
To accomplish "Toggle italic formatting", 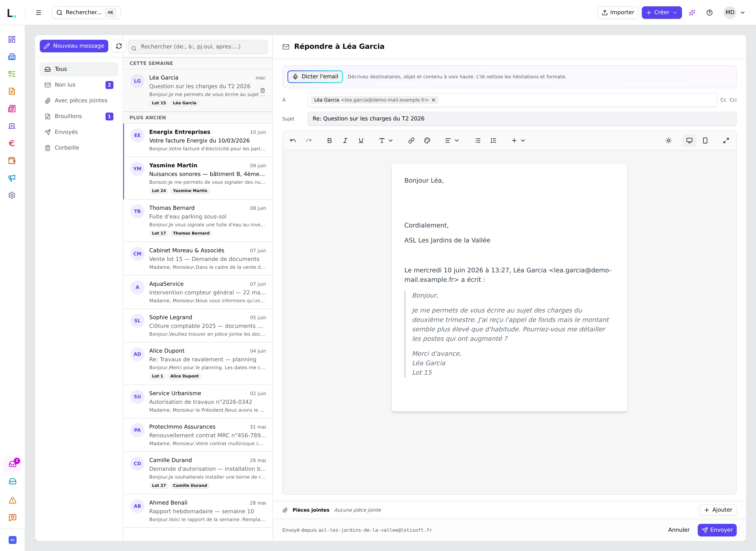I will [x=345, y=141].
